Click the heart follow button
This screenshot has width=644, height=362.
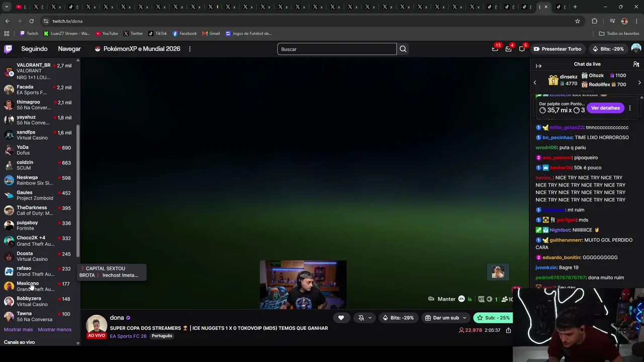tap(341, 318)
